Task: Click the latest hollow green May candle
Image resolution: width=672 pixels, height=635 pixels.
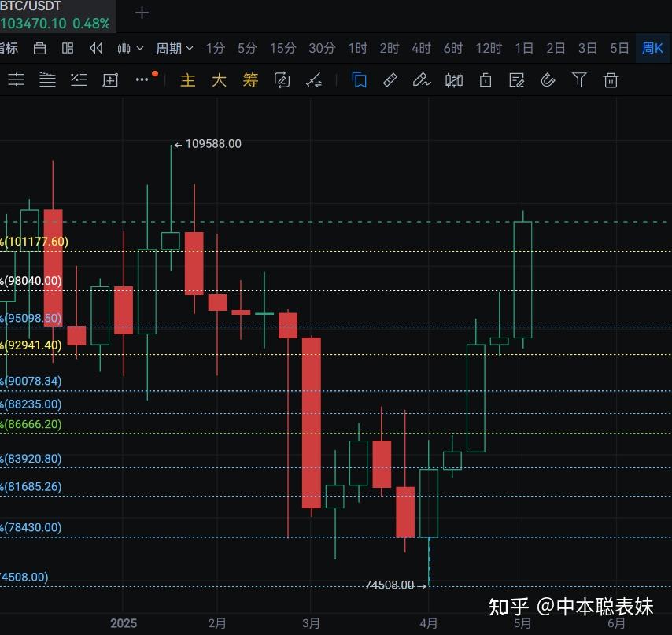Action: tap(522, 280)
